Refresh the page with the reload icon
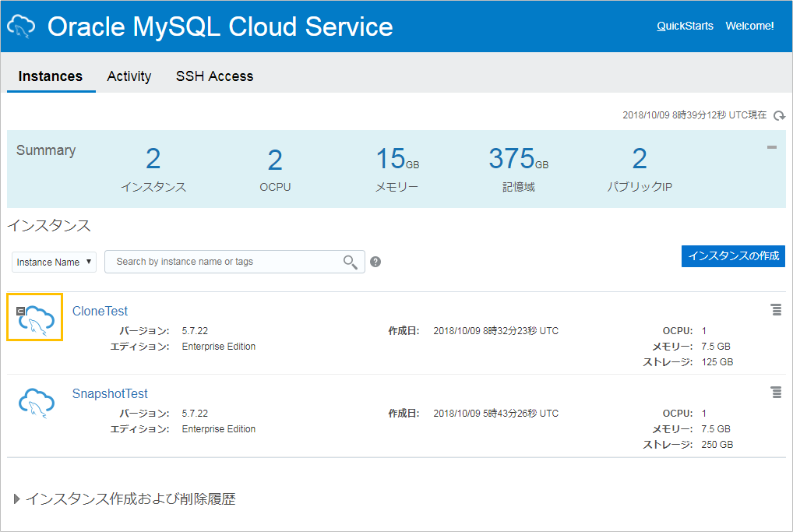793x532 pixels. coord(779,116)
